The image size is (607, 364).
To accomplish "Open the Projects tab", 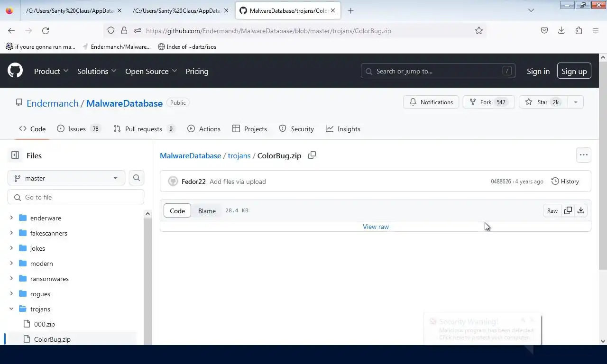I will (249, 129).
